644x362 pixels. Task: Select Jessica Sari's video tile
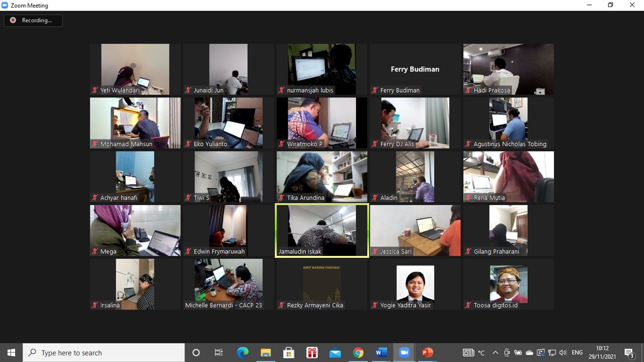point(415,230)
